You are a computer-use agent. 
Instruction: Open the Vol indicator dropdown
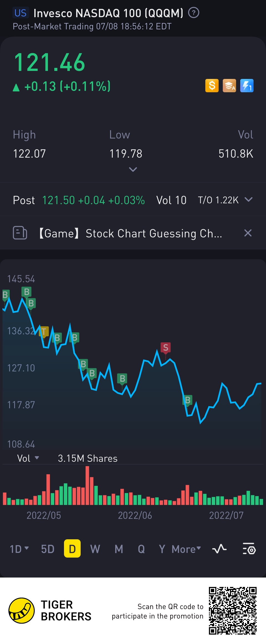pyautogui.click(x=28, y=458)
